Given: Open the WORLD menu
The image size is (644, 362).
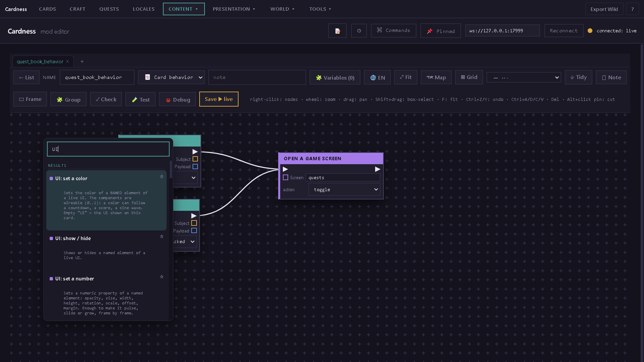Looking at the screenshot, I should tap(282, 9).
